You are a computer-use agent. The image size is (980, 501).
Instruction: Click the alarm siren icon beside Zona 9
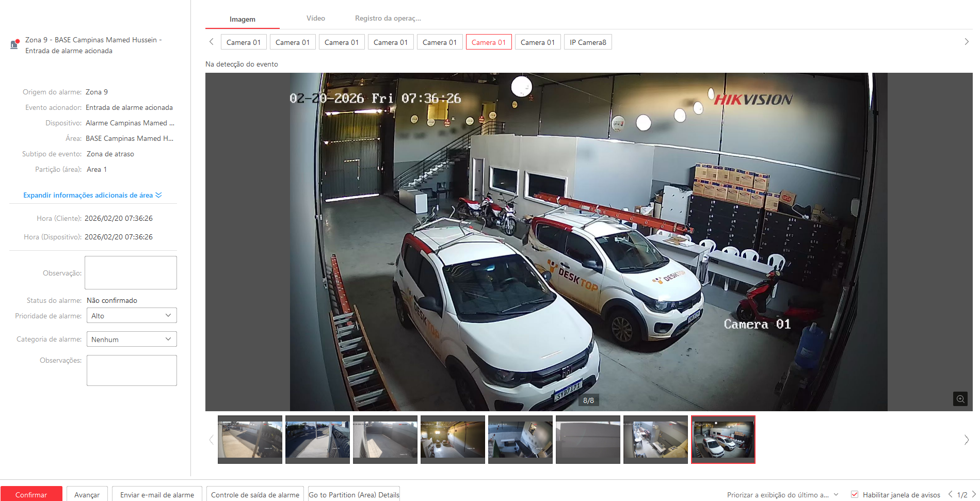[x=15, y=44]
